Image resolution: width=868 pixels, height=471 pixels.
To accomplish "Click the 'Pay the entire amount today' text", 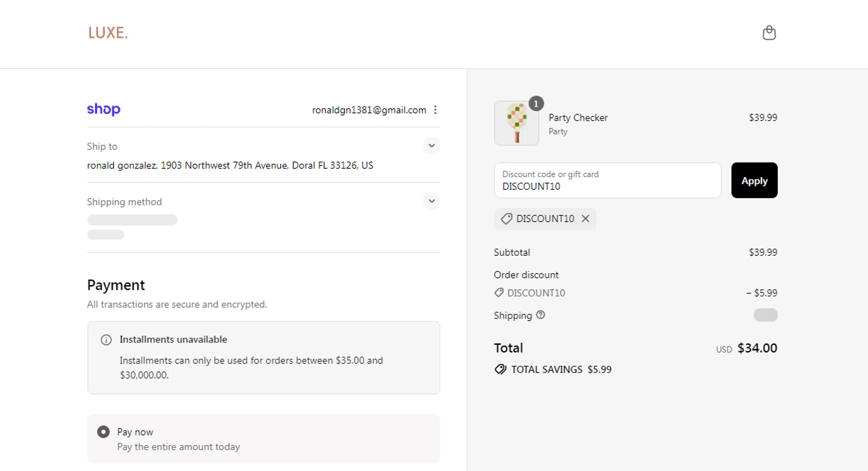I will pyautogui.click(x=178, y=447).
